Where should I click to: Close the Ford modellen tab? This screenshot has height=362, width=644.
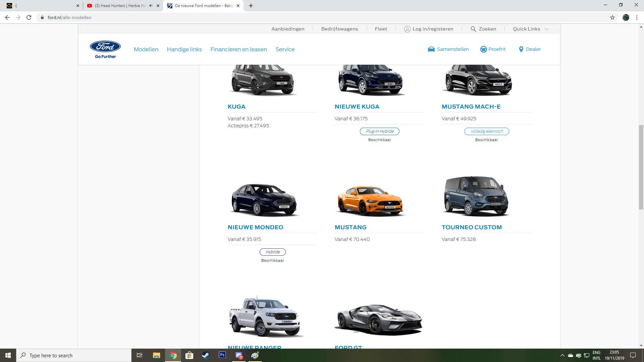238,6
